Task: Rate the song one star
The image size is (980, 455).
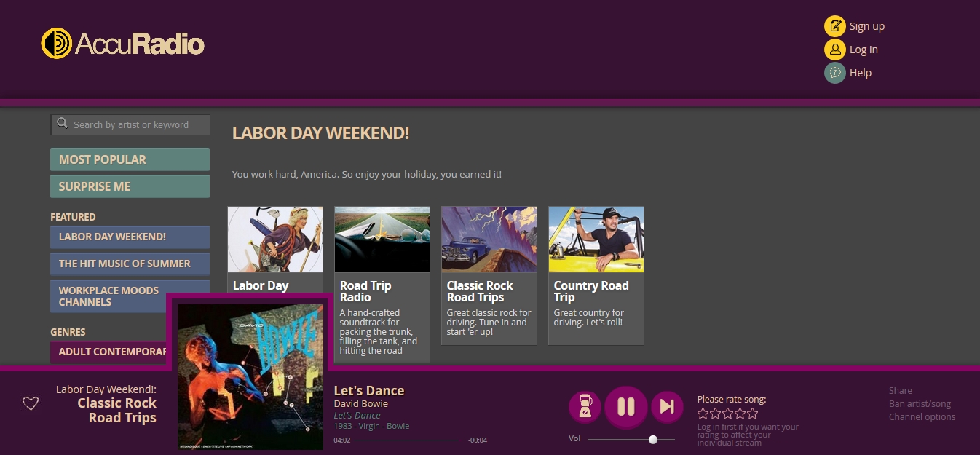Action: 703,414
